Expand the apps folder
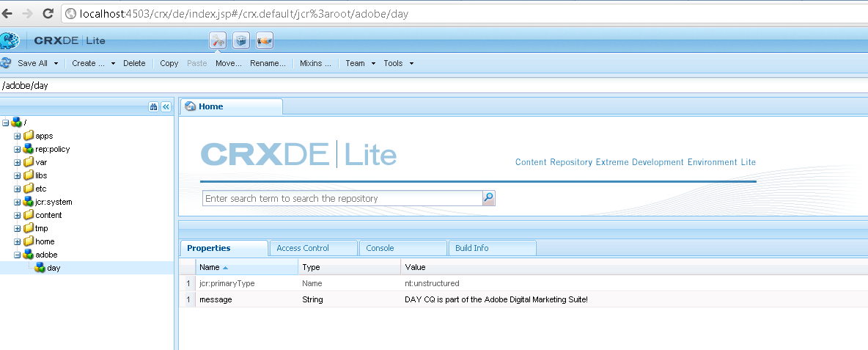The image size is (868, 350). point(17,136)
